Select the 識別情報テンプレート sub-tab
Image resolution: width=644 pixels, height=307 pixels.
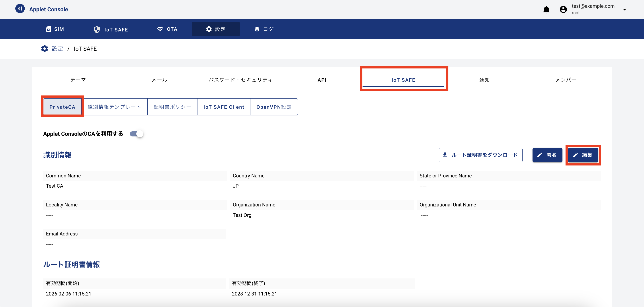coord(115,107)
